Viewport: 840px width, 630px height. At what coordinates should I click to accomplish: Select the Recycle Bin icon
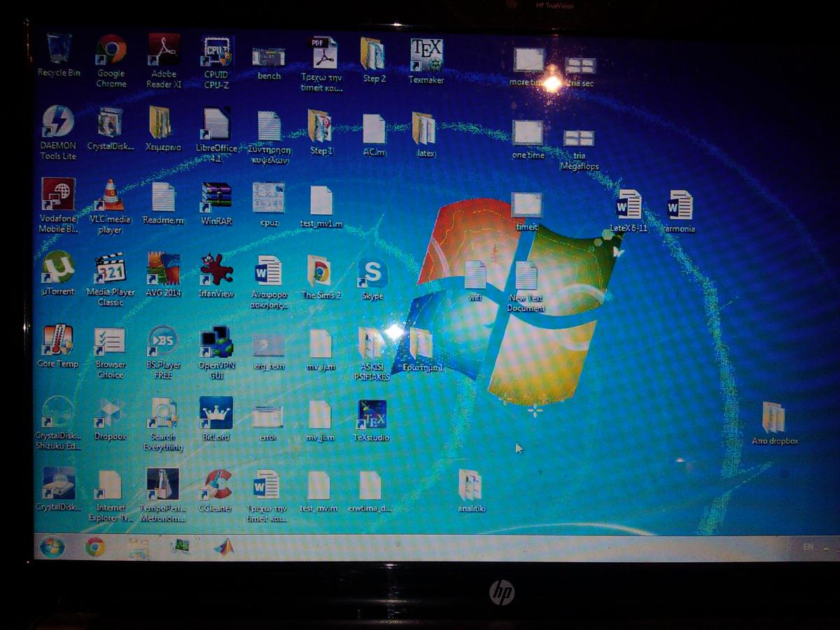coord(59,49)
